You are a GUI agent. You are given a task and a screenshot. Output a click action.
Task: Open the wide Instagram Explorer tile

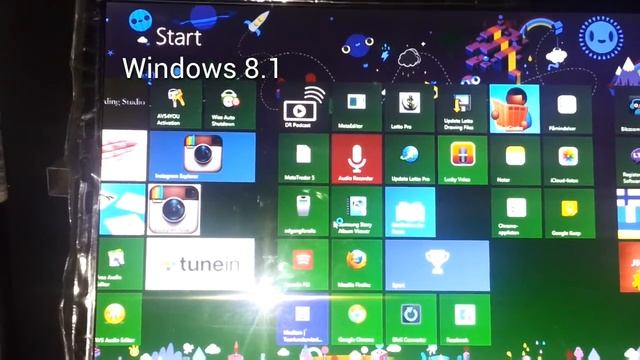click(x=202, y=157)
